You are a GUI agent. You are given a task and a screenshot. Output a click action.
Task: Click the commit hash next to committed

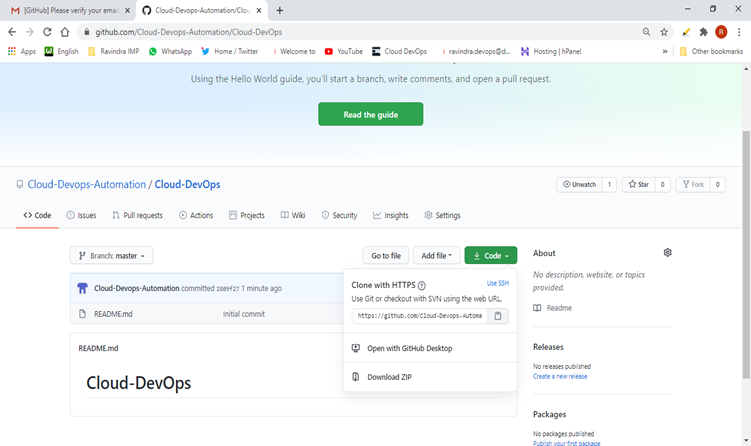pos(228,288)
